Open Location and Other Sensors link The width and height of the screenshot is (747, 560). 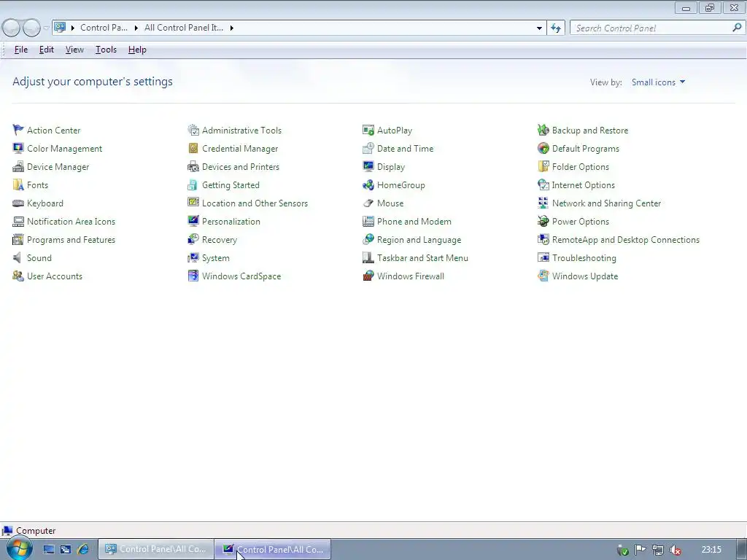255,203
